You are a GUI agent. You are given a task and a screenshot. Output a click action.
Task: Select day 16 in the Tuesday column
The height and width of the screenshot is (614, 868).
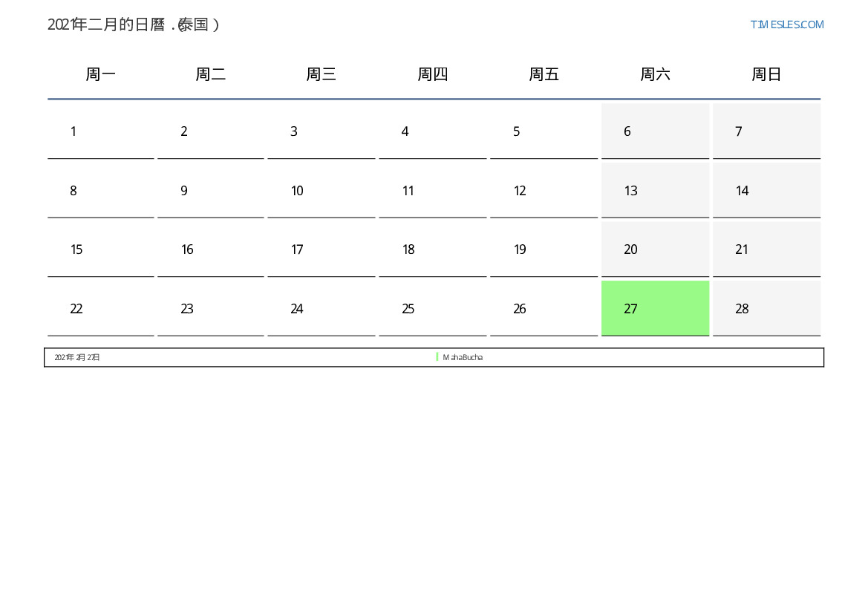211,249
